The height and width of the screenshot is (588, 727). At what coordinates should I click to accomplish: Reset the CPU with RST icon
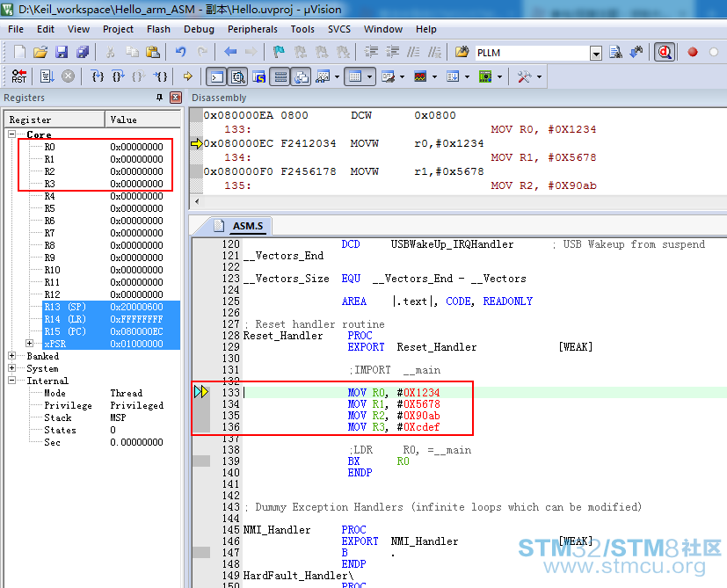(x=19, y=76)
